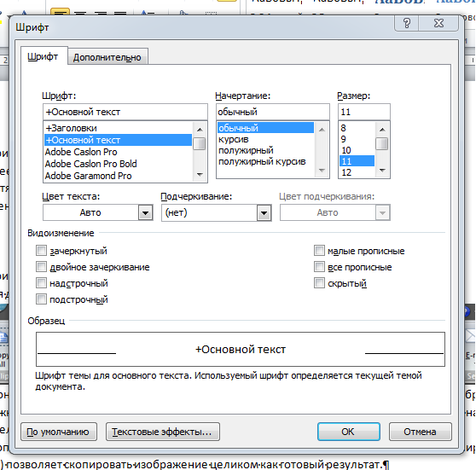This screenshot has height=470, width=476.
Task: Open Текстовые эффекты dialog
Action: point(163,432)
